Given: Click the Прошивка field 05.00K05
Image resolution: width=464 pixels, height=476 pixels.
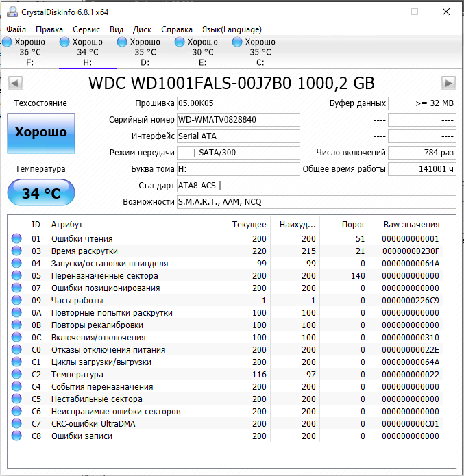Looking at the screenshot, I should [239, 103].
